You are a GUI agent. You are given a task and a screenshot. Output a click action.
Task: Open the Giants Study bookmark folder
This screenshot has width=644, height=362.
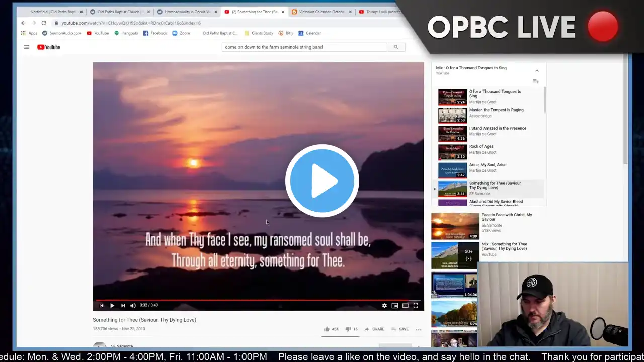(259, 33)
